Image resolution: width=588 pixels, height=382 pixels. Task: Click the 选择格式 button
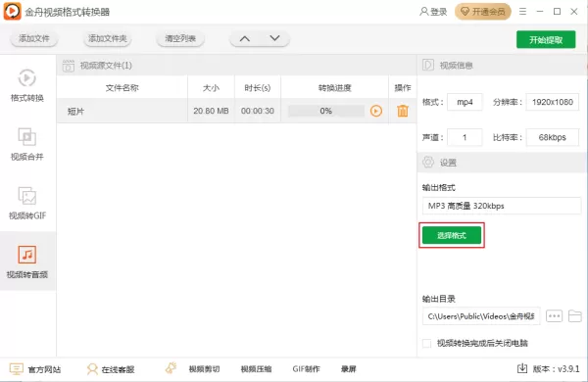coord(452,235)
